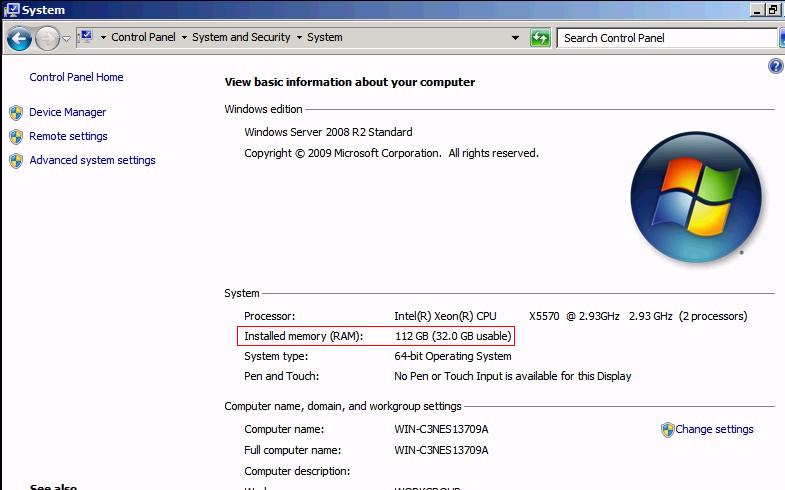Viewport: 785px width, 490px height.
Task: Expand dropdown arrow before Control Panel breadcrumb
Action: (103, 38)
